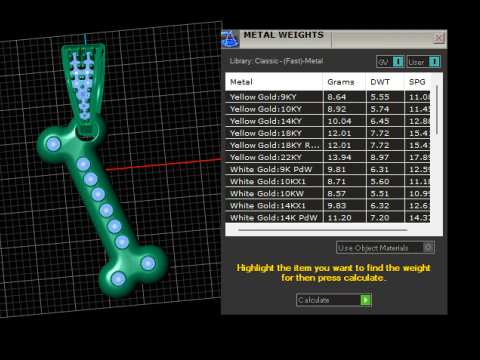This screenshot has height=360, width=480.
Task: Click the Calculate button
Action: [334, 300]
